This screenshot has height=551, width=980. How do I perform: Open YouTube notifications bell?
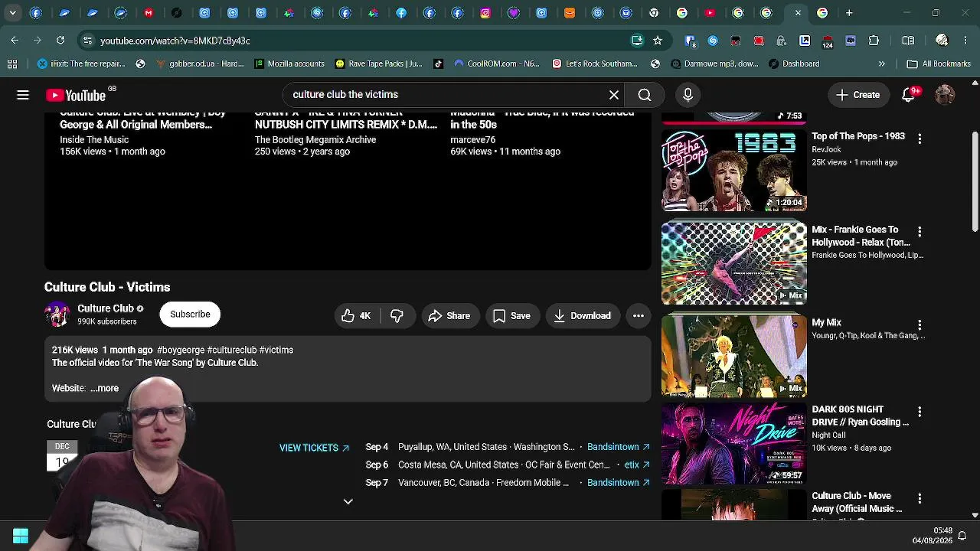coord(909,95)
